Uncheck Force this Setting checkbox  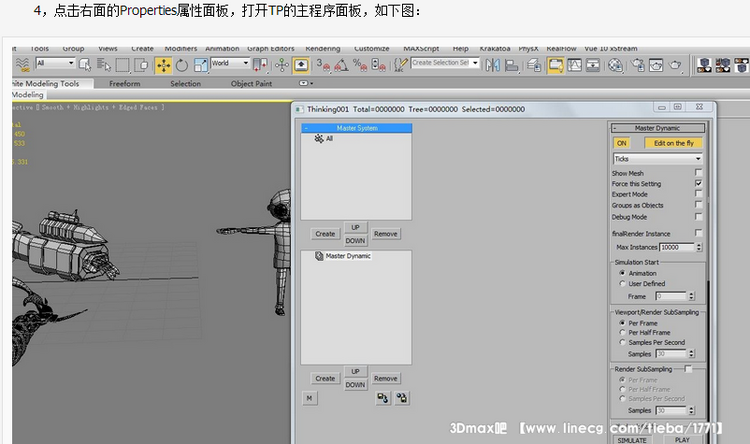[698, 184]
